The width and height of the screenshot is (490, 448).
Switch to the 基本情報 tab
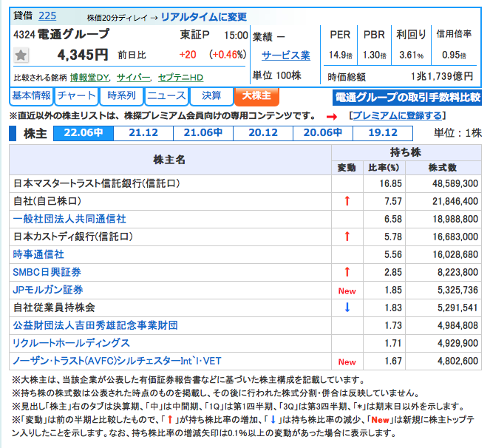(x=31, y=95)
